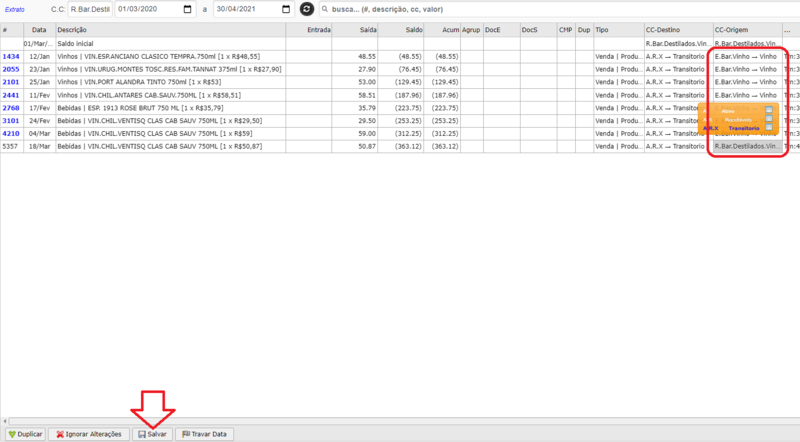Click the highlighted R.Bar.Destilados CC-Origem cell in row 5357
Screen dimensions: 800x442
[747, 146]
